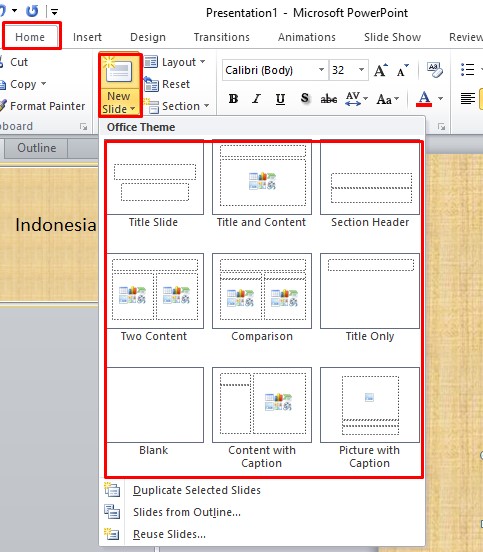Open Clipboard dialog launcher

(83, 126)
